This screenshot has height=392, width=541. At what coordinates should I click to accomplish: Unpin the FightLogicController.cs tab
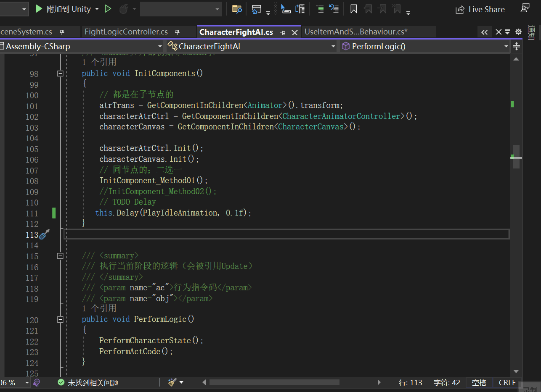coord(177,32)
